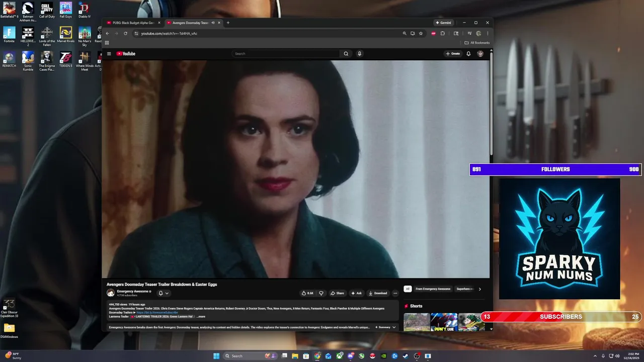Click the Share button
Viewport: 644px width, 362px height.
tap(337, 293)
